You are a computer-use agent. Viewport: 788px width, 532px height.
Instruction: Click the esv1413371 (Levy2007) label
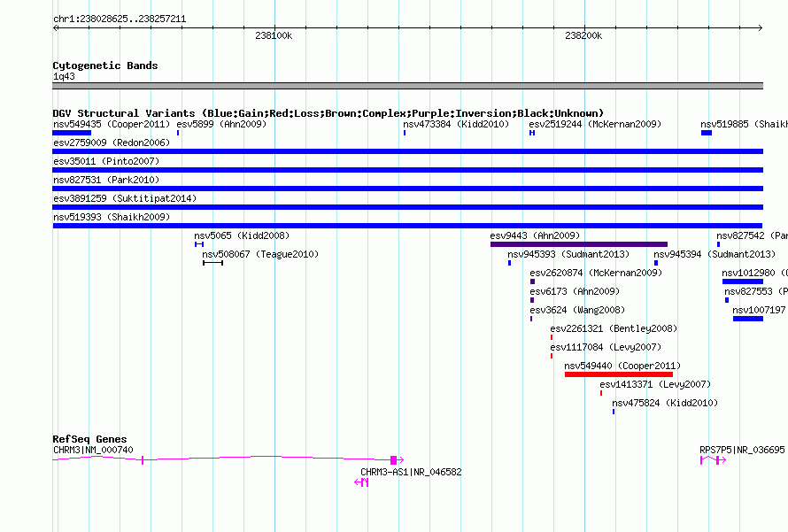[655, 384]
